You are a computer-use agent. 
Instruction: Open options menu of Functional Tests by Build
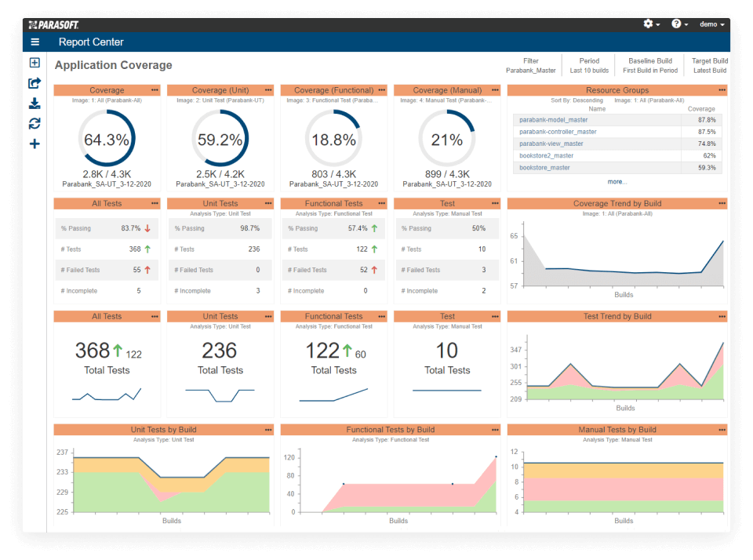point(495,429)
